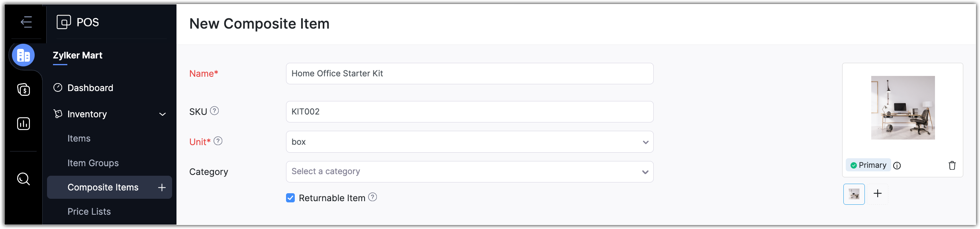Open the reports bar chart icon
This screenshot has height=229, width=980.
[24, 124]
